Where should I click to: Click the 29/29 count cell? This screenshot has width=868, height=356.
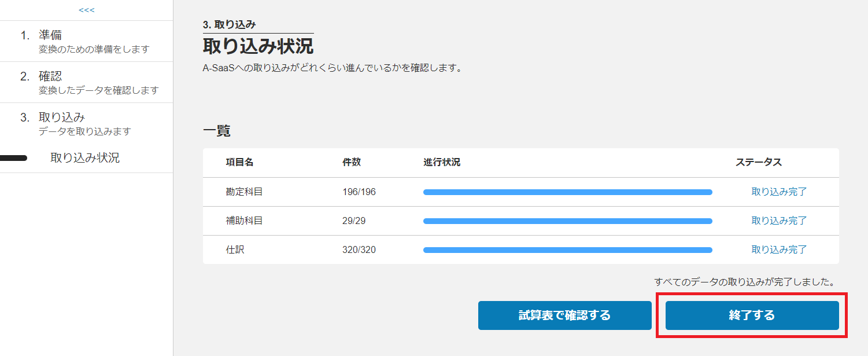tap(354, 221)
